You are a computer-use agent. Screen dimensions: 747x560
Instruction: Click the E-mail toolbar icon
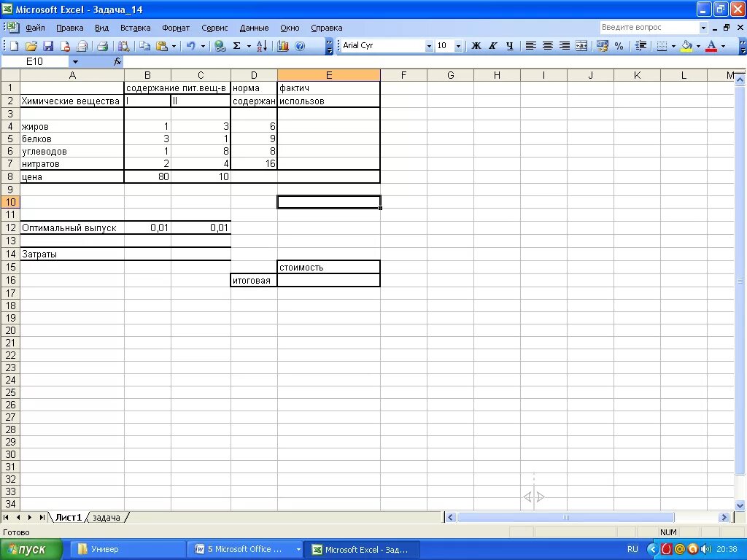82,46
